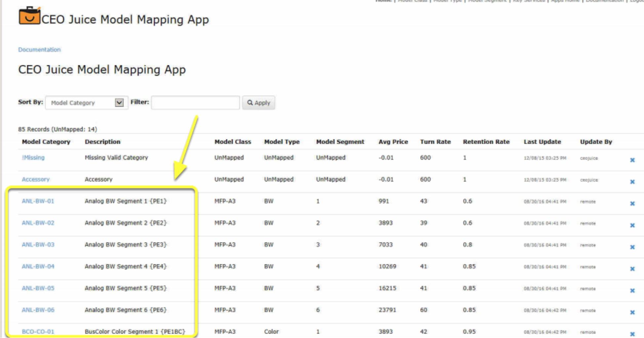The image size is (644, 338).
Task: Click the X icon for ANL-BW-03
Action: tap(632, 247)
